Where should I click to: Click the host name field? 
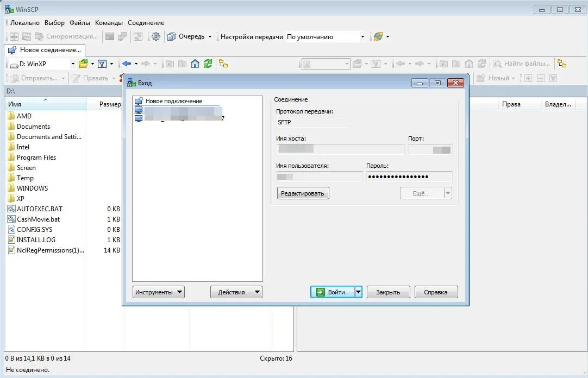pos(341,149)
